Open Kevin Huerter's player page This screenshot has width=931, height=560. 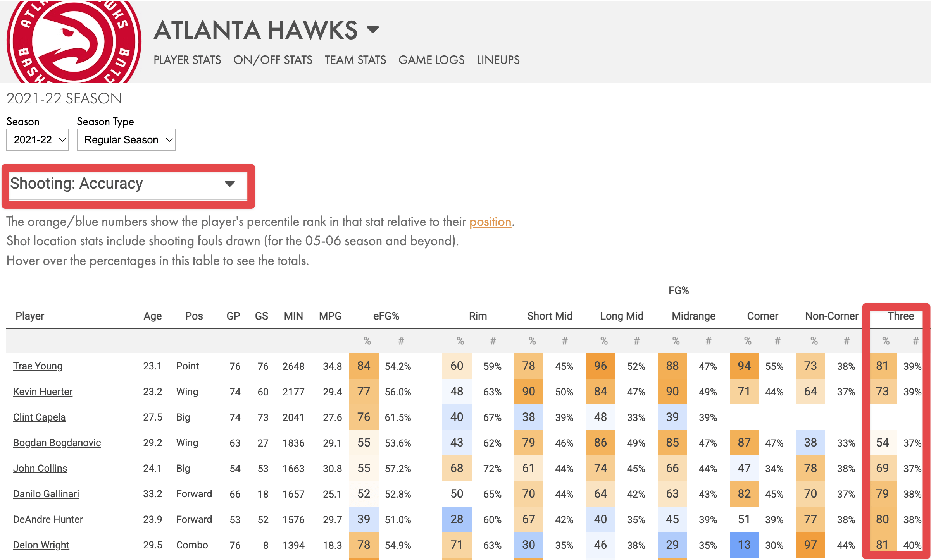click(x=43, y=392)
